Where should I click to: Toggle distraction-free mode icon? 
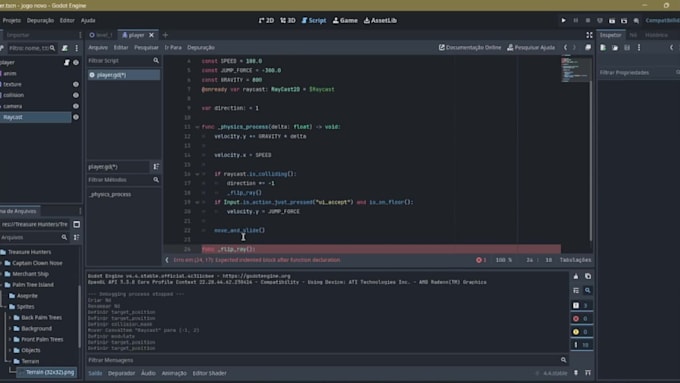point(589,35)
